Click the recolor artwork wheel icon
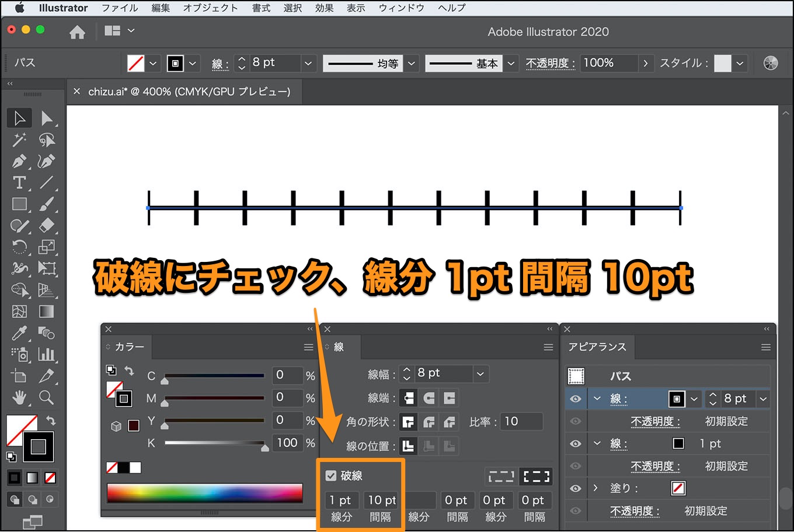The height and width of the screenshot is (532, 794). (771, 63)
